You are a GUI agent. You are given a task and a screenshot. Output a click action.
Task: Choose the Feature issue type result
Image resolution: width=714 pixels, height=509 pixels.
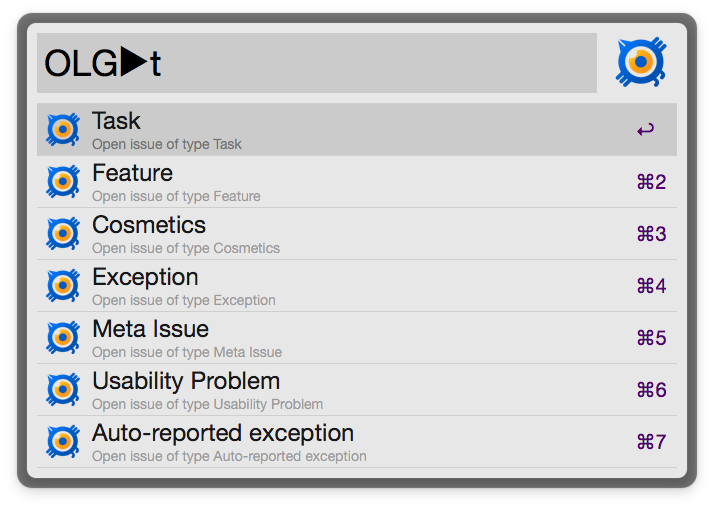300,182
